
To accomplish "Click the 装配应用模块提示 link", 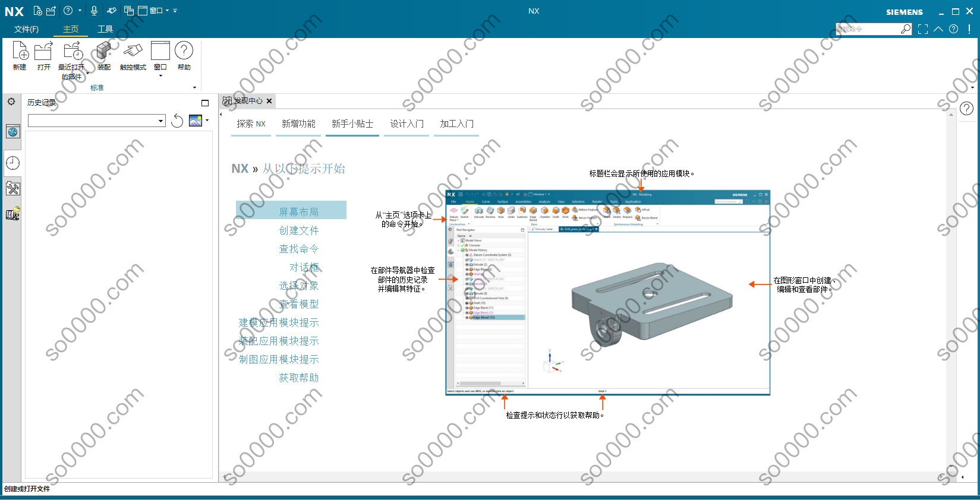I will [x=279, y=341].
